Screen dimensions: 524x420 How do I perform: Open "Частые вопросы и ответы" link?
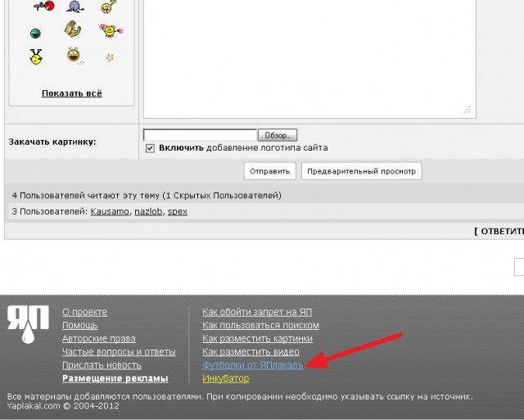[119, 352]
